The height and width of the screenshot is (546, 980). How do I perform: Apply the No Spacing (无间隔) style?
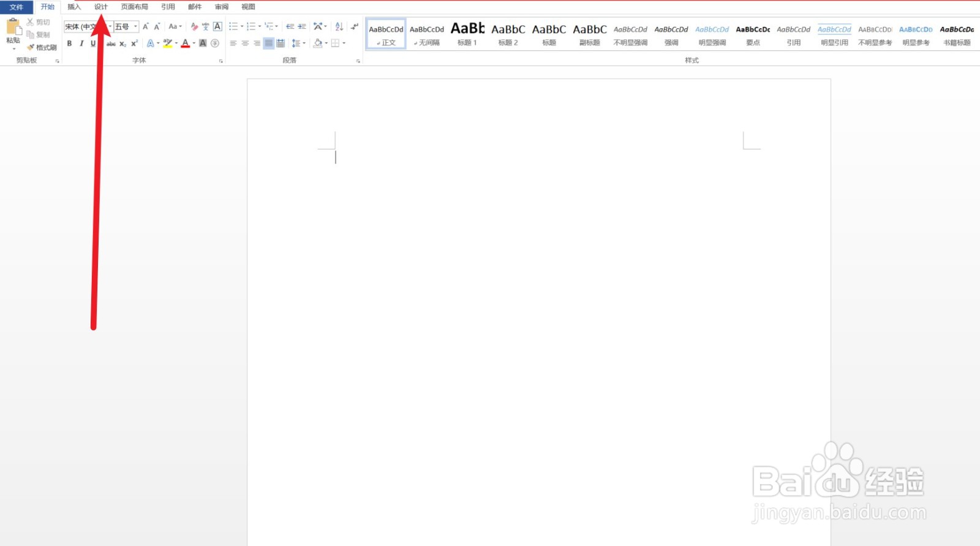point(427,34)
